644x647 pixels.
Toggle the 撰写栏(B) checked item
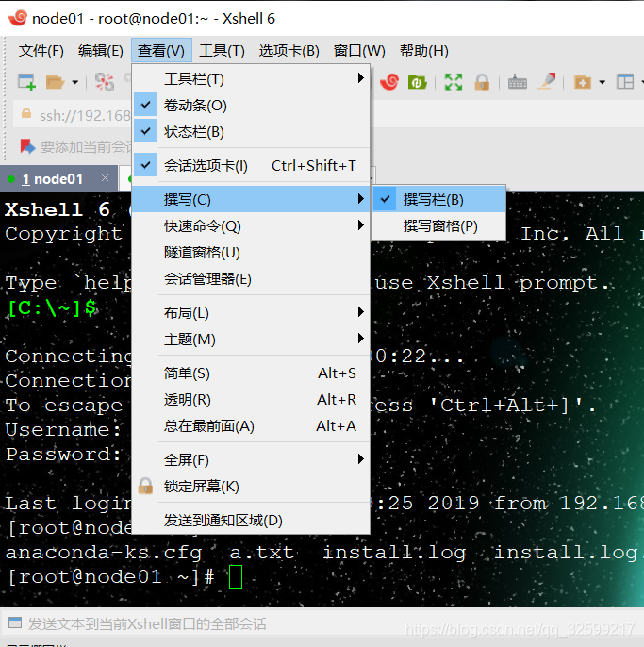click(439, 199)
